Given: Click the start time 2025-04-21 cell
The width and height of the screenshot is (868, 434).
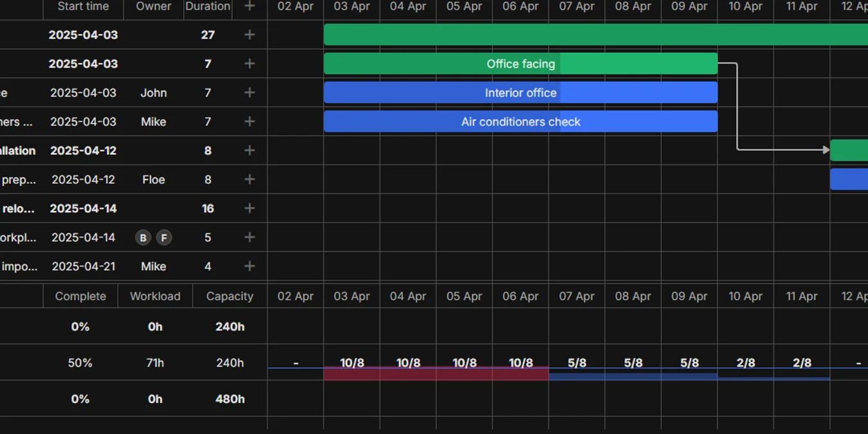Looking at the screenshot, I should pyautogui.click(x=83, y=266).
